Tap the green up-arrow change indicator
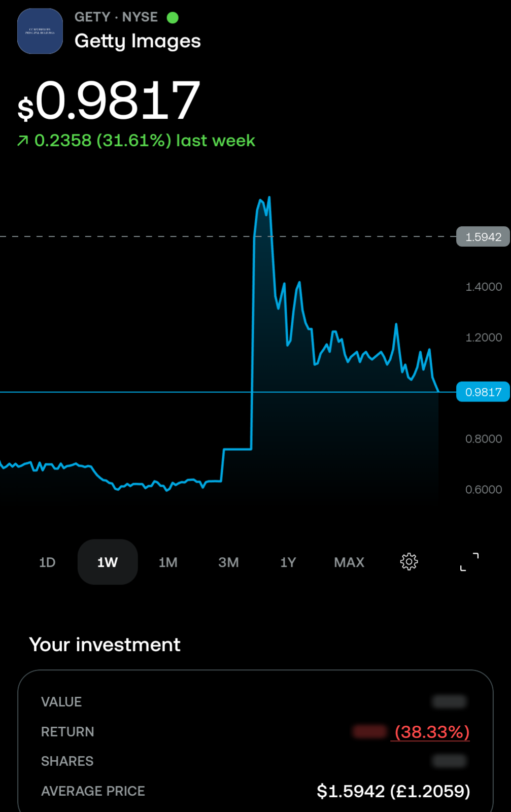The width and height of the screenshot is (511, 812). (23, 141)
